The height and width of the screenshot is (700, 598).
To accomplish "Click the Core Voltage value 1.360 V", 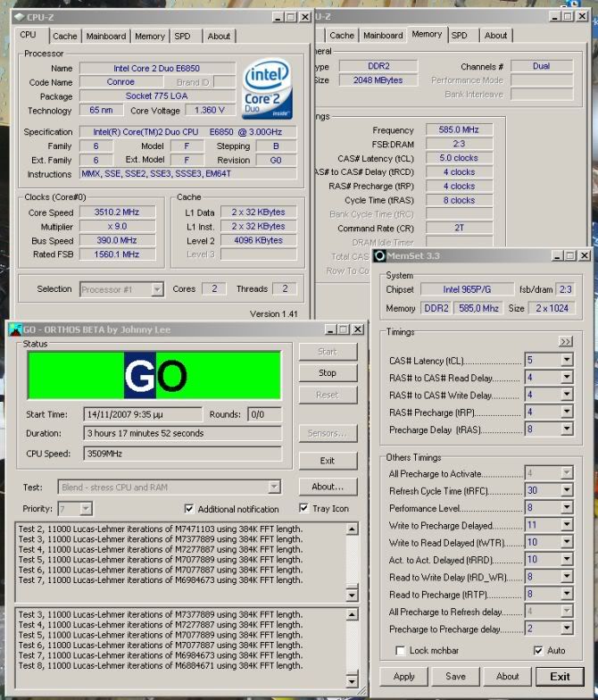I will 209,110.
